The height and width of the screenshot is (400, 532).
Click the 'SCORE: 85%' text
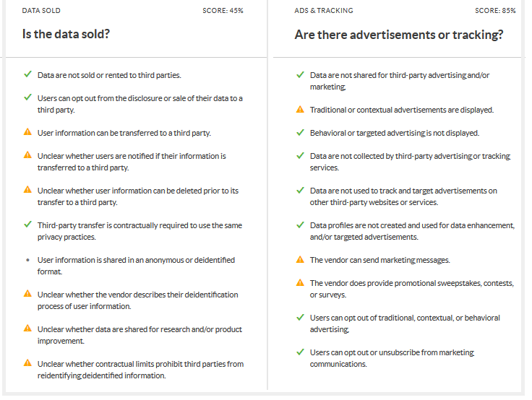click(495, 11)
